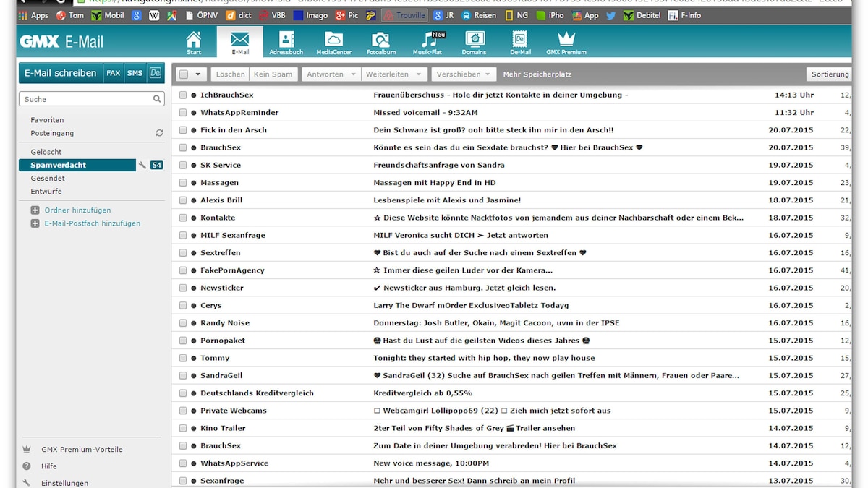Select the checkbox for the IchBrauchSex email
Viewport: 868px width, 488px height.
tap(182, 95)
